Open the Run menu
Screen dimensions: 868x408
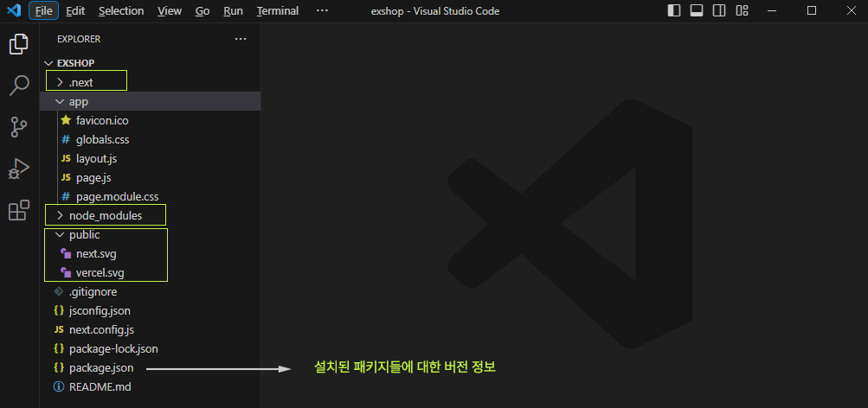233,11
